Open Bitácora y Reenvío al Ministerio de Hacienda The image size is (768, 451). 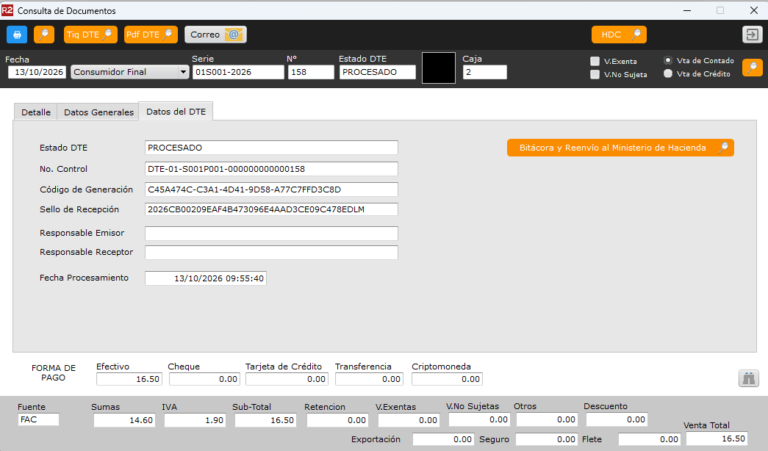pos(620,148)
